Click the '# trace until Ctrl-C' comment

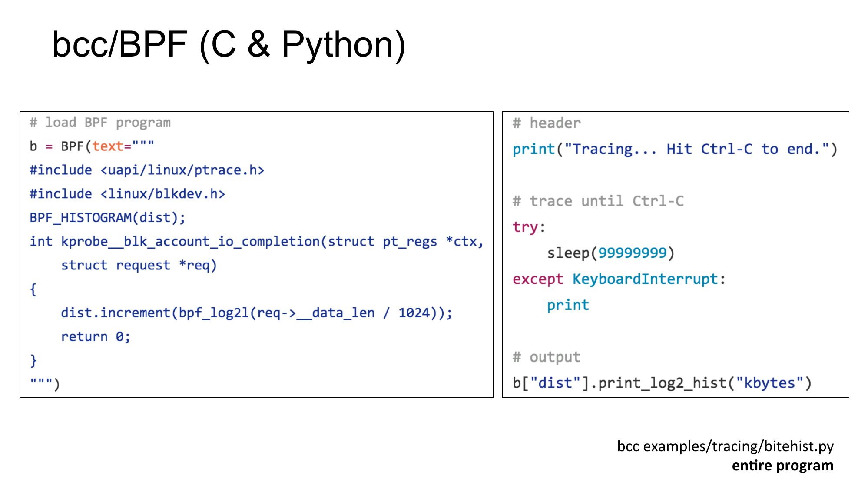coord(598,201)
